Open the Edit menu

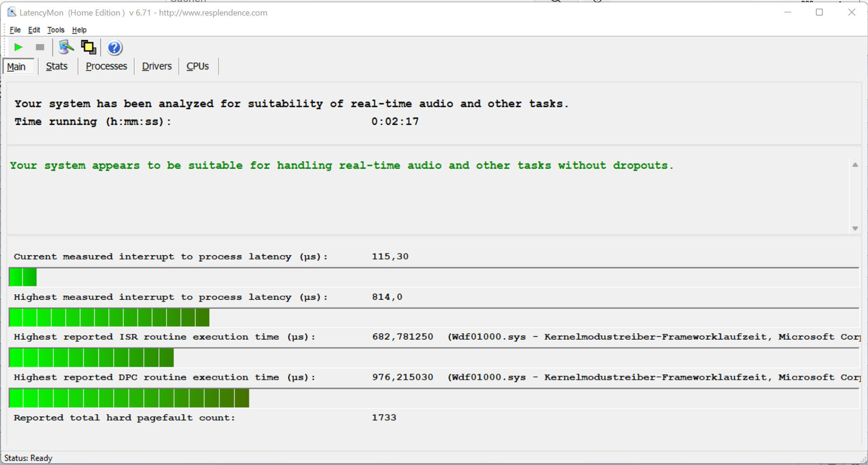34,30
